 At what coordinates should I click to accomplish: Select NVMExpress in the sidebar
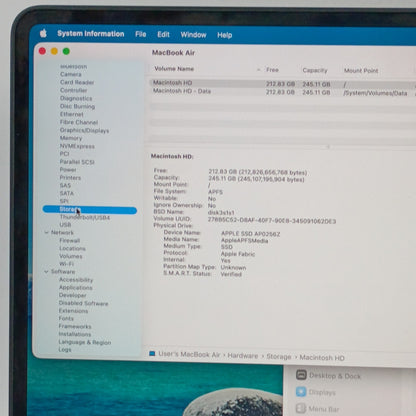coord(77,146)
